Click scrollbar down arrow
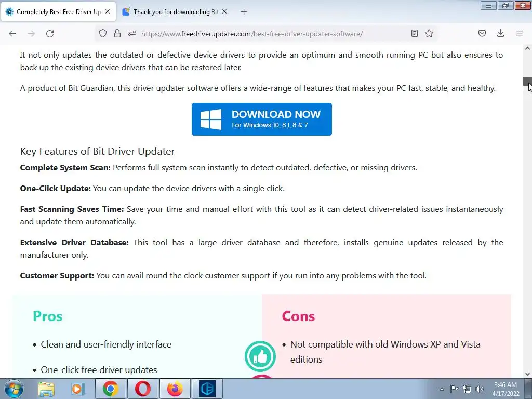The height and width of the screenshot is (399, 532). tap(527, 374)
